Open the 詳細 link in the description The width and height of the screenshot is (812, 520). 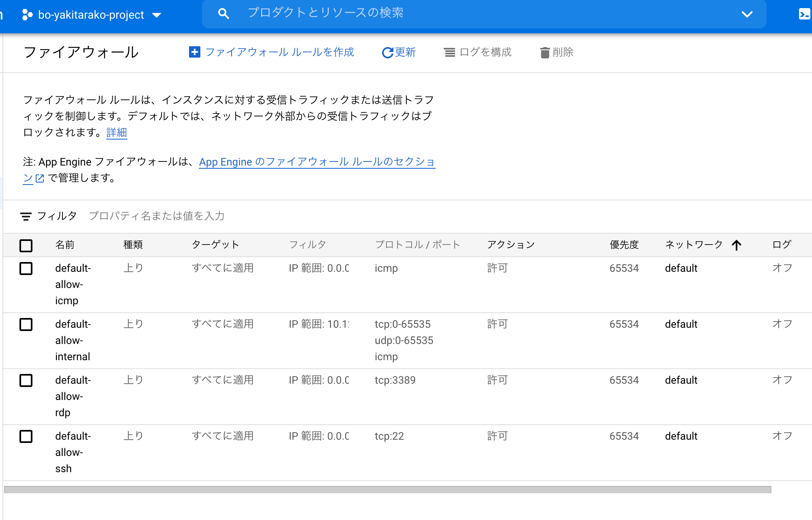tap(116, 133)
